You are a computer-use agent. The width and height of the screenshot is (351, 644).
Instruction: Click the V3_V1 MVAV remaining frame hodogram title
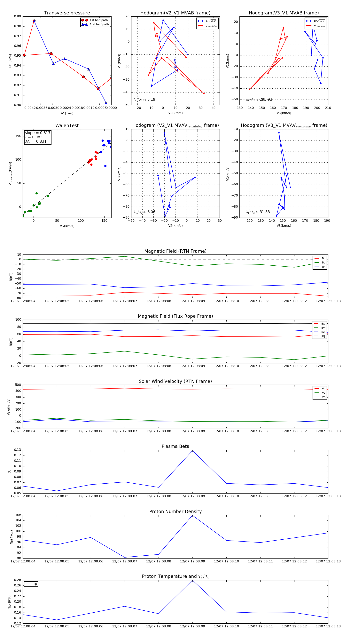(x=284, y=125)
